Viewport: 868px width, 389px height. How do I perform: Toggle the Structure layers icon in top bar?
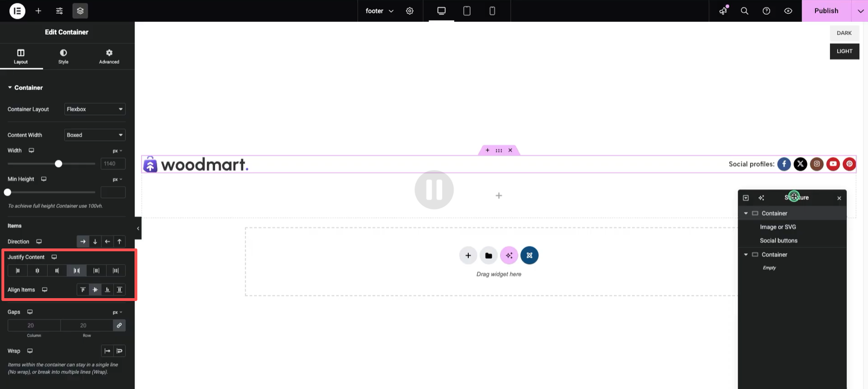tap(80, 11)
